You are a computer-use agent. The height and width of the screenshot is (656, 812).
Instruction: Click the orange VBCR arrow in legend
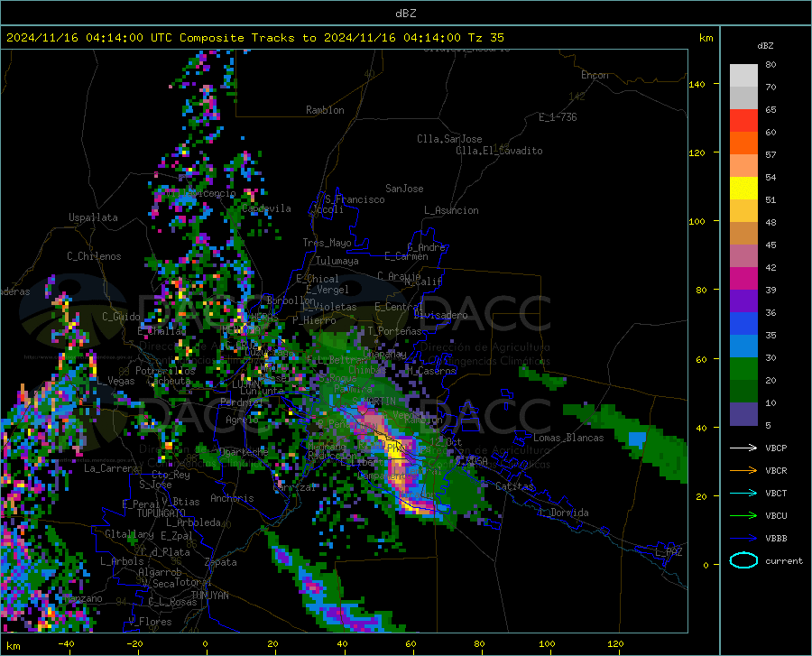pyautogui.click(x=743, y=470)
